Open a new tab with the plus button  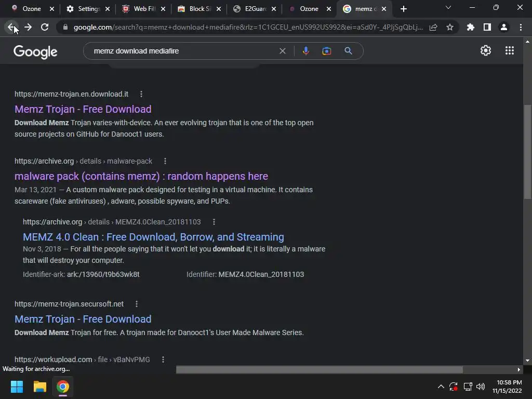tap(403, 9)
